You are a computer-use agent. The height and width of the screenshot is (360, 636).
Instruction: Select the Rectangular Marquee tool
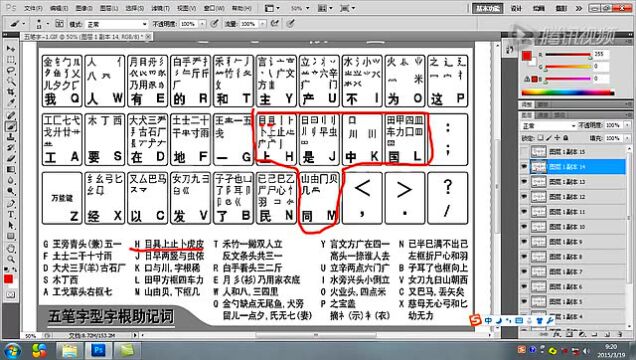[11, 60]
